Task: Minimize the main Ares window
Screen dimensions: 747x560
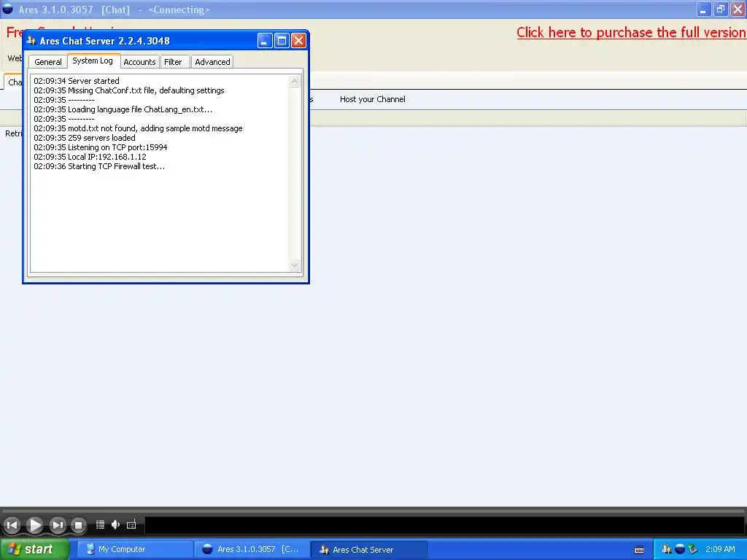Action: tap(704, 9)
